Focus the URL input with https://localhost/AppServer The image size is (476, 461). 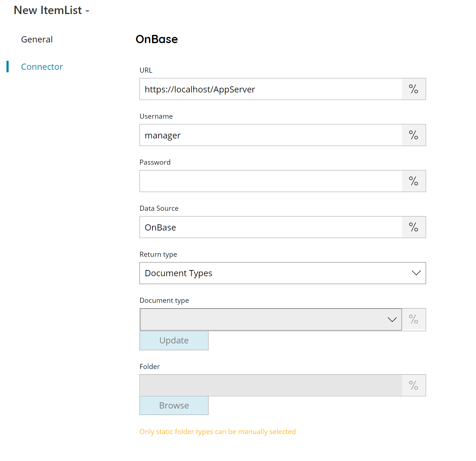271,89
